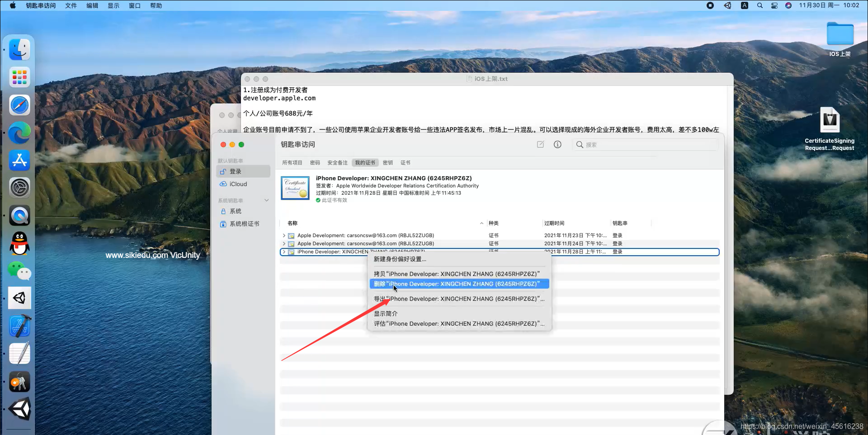This screenshot has width=868, height=435.
Task: Select iCloud keychain in sidebar
Action: pyautogui.click(x=243, y=184)
